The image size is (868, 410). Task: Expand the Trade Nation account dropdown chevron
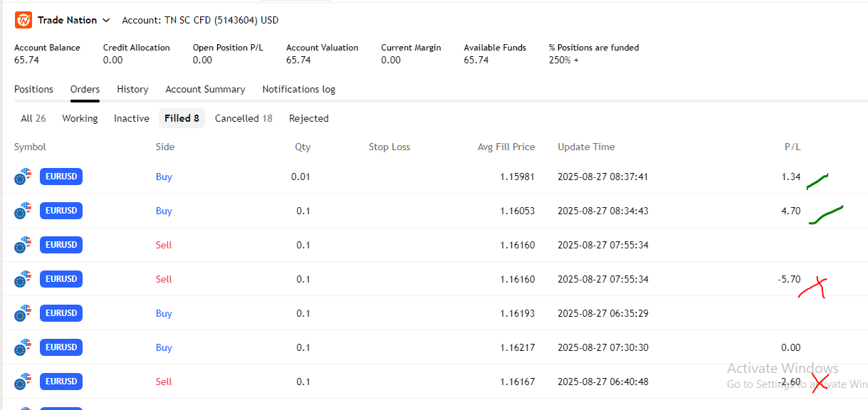[x=106, y=21]
